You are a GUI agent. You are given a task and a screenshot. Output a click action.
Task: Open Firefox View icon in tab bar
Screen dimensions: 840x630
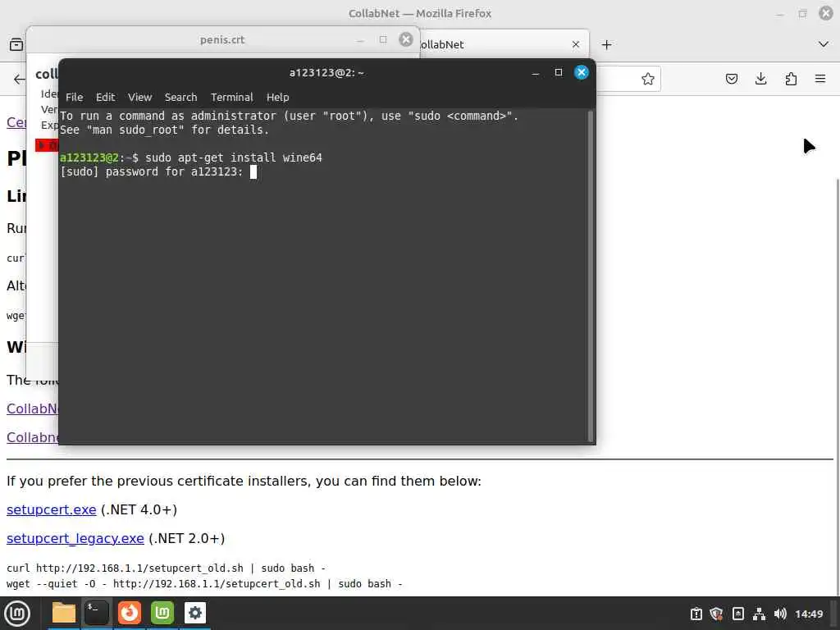16,44
